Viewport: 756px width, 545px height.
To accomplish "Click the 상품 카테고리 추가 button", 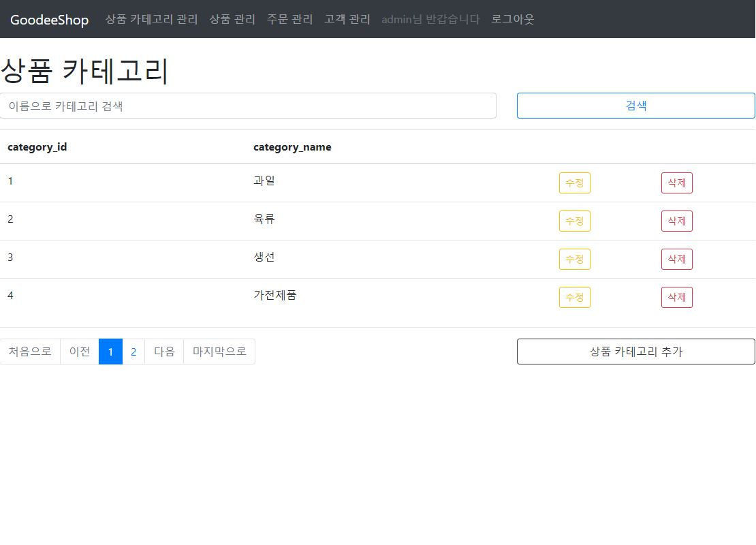I will tap(636, 352).
